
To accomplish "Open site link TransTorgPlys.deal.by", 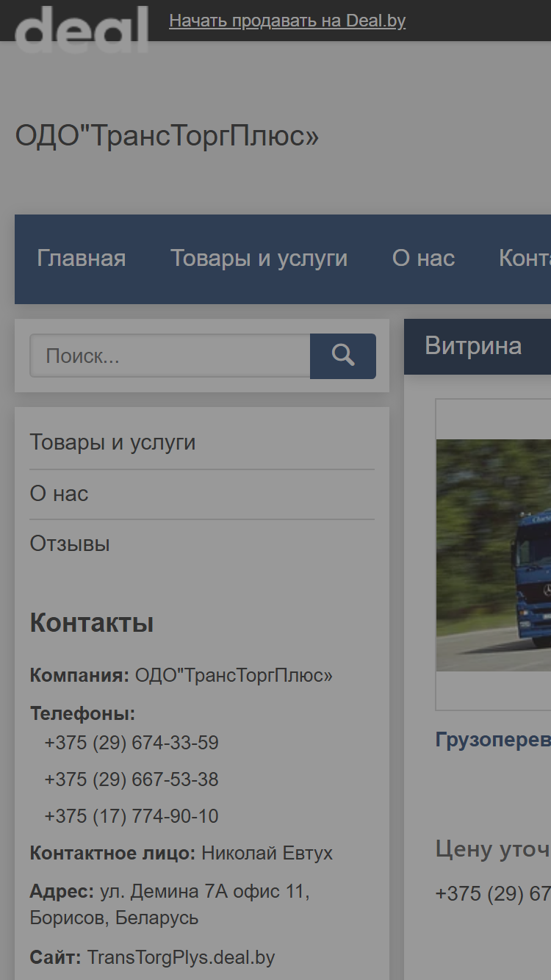I will 181,958.
